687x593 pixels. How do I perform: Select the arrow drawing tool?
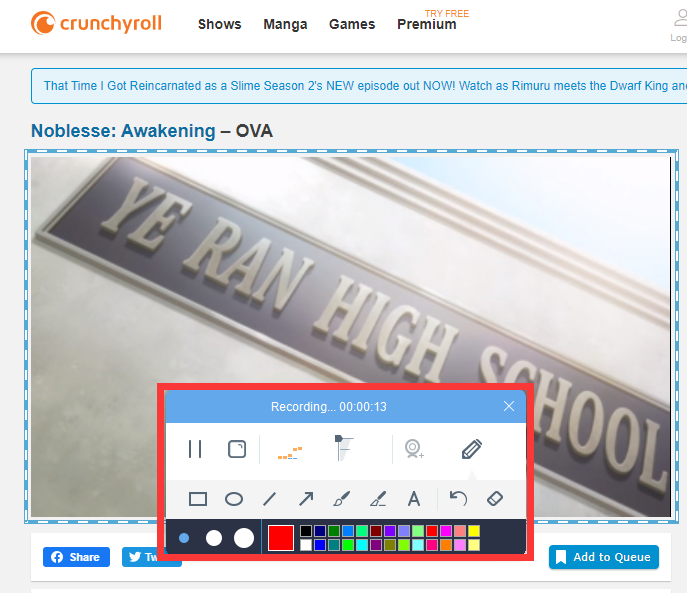306,499
